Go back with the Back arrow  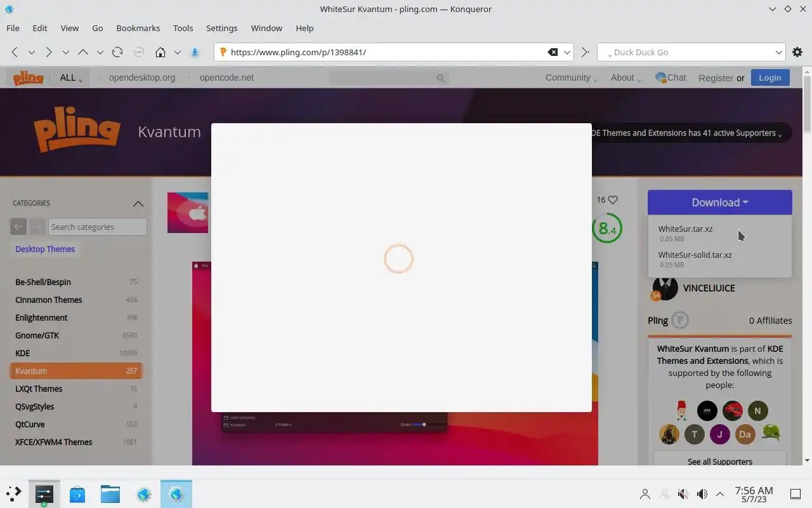point(15,52)
